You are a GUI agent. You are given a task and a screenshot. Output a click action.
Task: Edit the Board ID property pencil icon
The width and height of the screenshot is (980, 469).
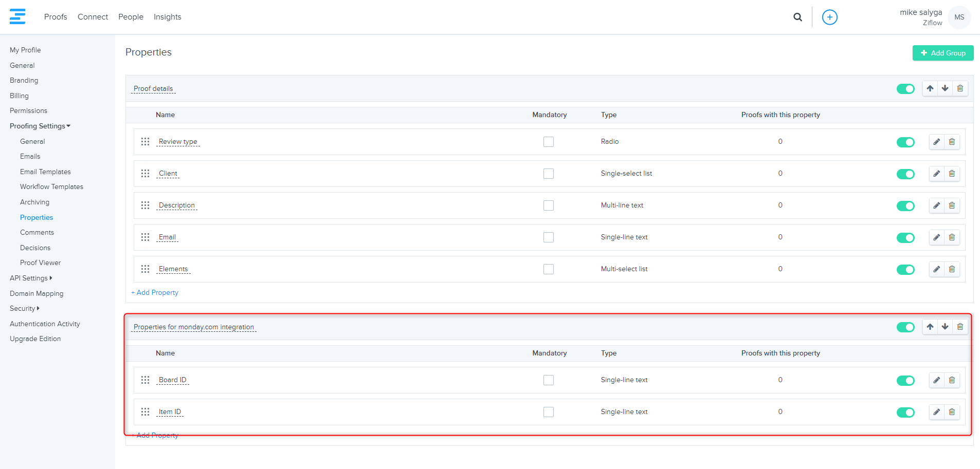click(937, 380)
